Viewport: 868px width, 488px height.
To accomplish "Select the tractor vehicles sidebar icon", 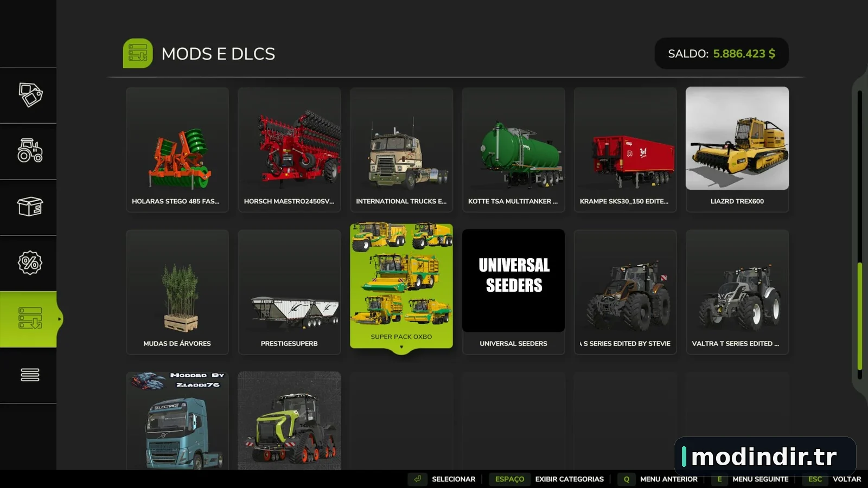I will pyautogui.click(x=30, y=151).
